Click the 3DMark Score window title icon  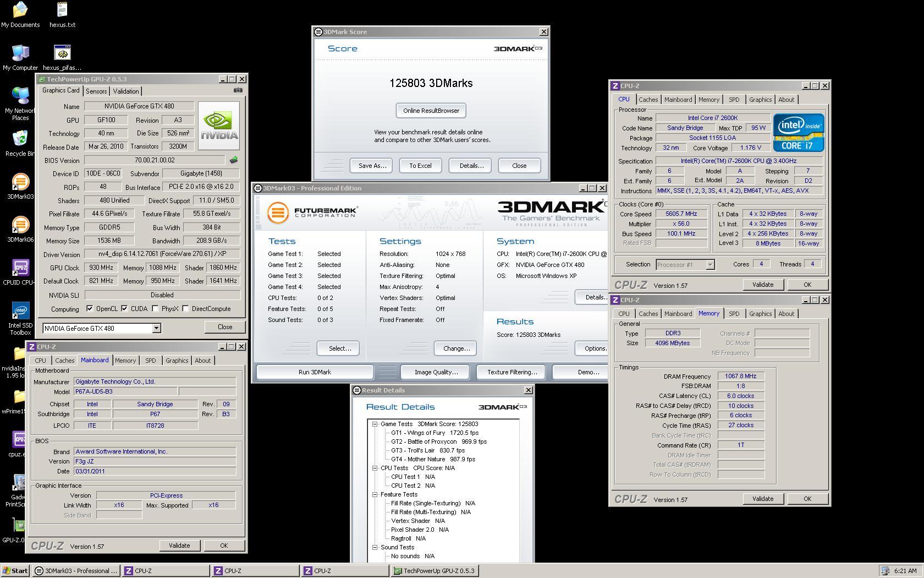[x=318, y=32]
